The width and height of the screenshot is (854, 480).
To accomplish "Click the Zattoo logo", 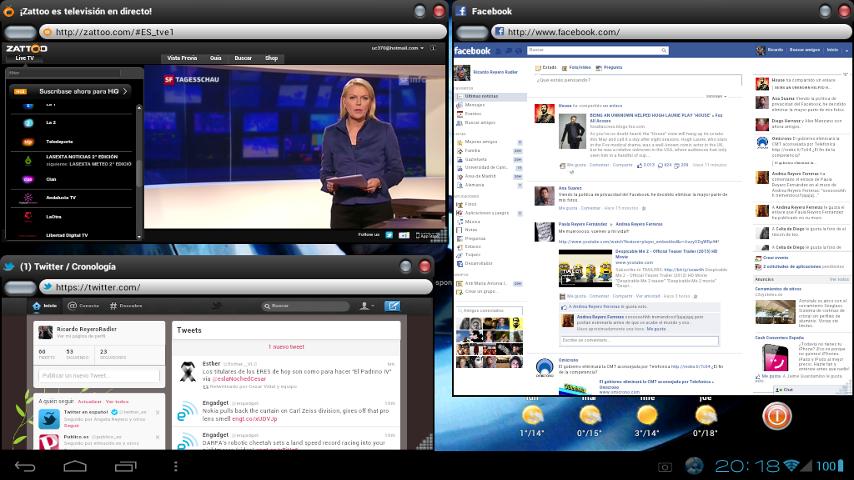I will click(25, 48).
